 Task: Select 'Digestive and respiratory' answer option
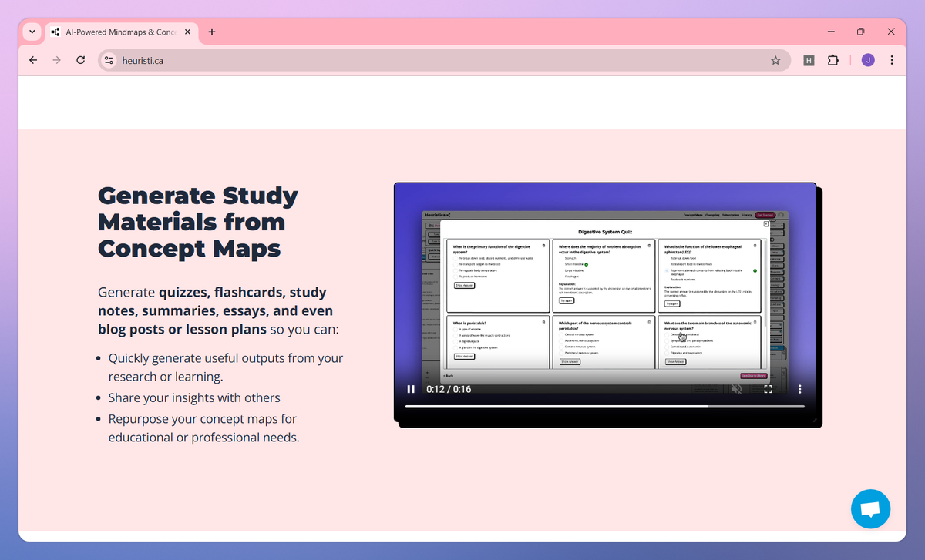(x=683, y=353)
